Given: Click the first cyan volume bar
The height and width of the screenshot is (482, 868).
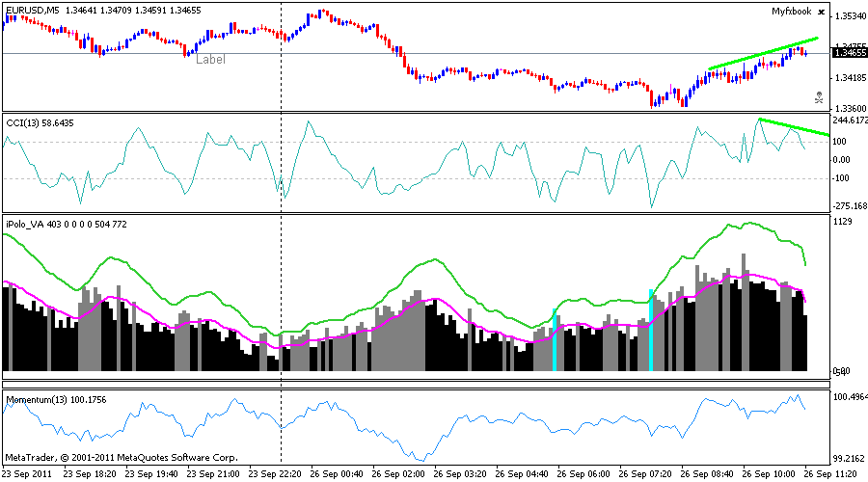Looking at the screenshot, I should [555, 340].
